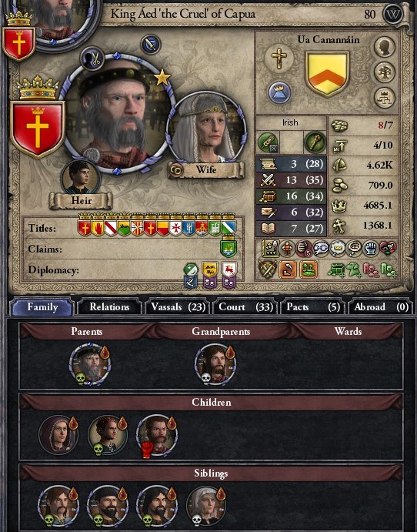Image resolution: width=417 pixels, height=532 pixels.
Task: Open the barber shop scissors icon
Action: click(x=92, y=59)
